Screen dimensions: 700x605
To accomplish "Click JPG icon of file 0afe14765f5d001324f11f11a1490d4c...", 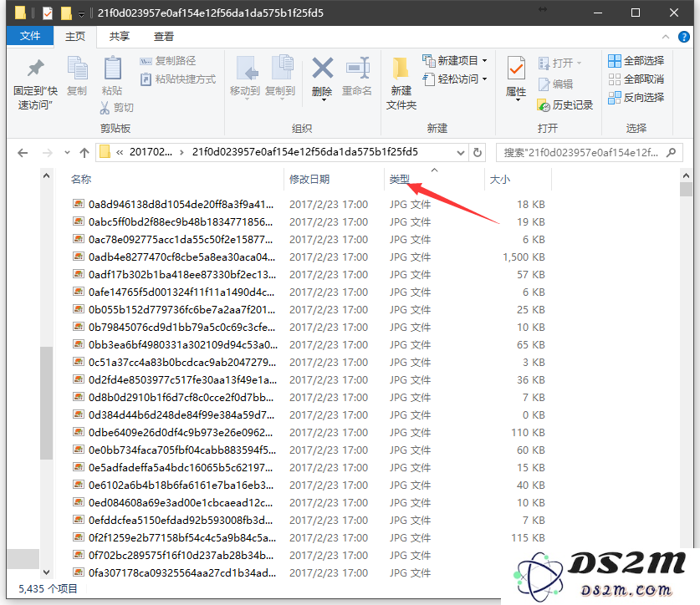I will 79,292.
